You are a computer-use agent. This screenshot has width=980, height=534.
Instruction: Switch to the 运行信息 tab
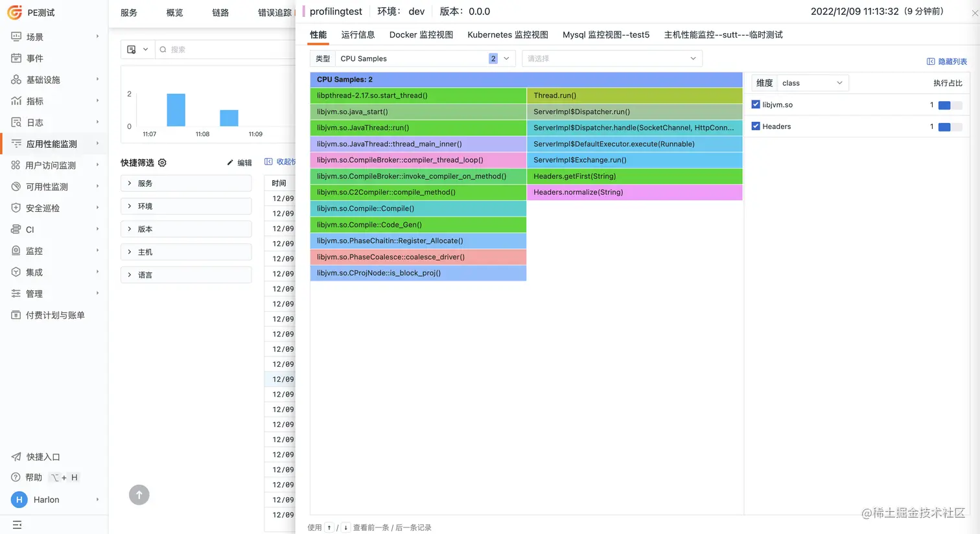pos(358,35)
